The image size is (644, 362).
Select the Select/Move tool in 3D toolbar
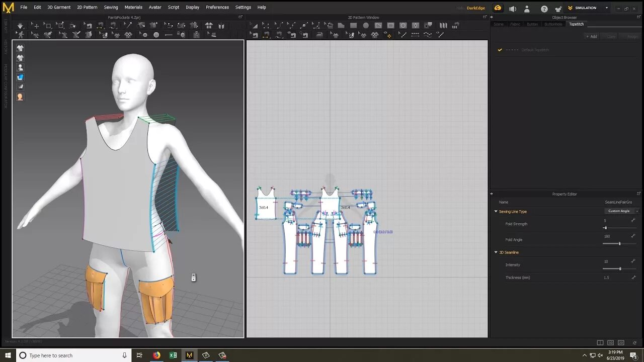coord(36,26)
